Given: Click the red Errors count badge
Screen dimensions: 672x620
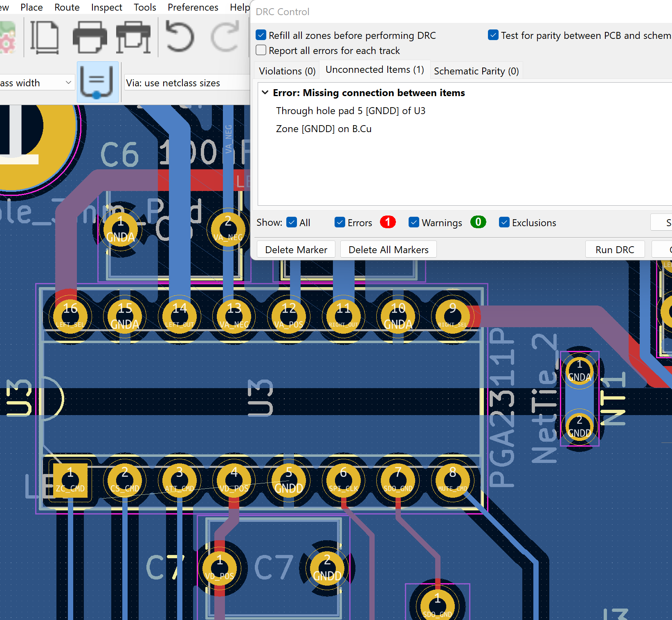Looking at the screenshot, I should coord(388,222).
